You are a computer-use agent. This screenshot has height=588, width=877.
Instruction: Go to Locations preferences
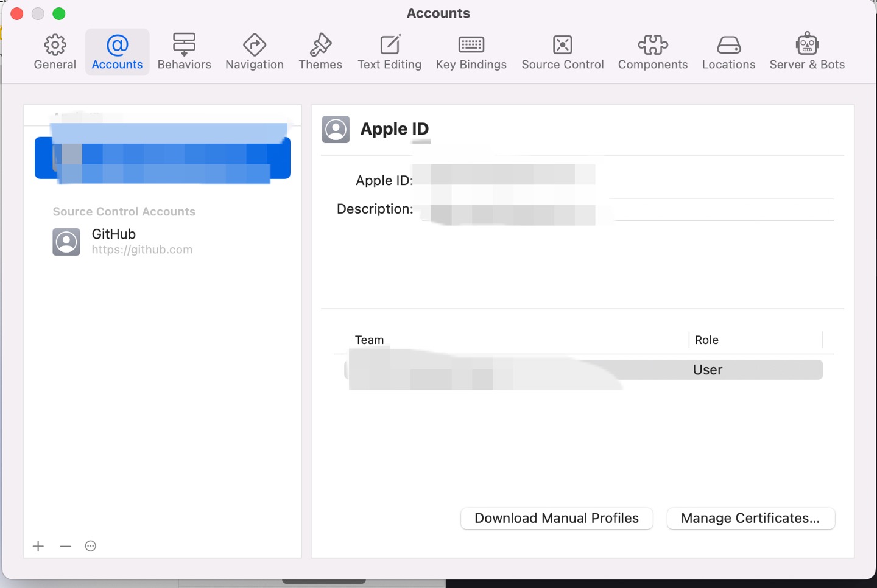pos(728,52)
